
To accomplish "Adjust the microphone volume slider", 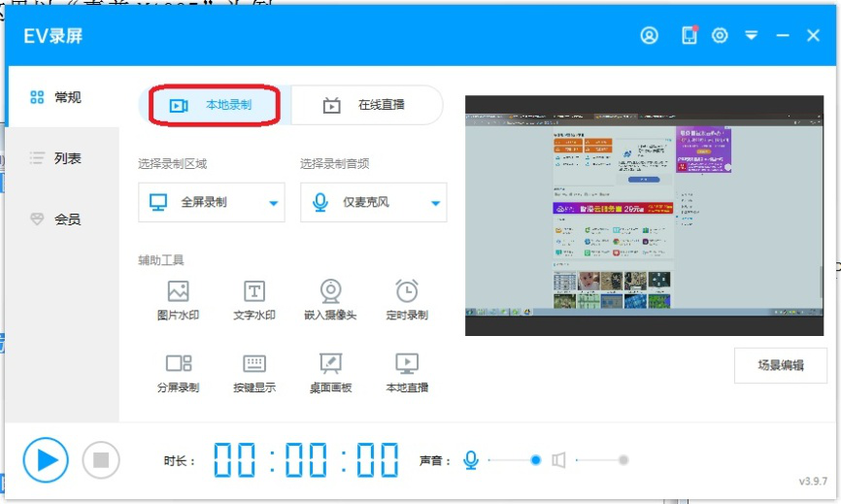I will [515, 460].
